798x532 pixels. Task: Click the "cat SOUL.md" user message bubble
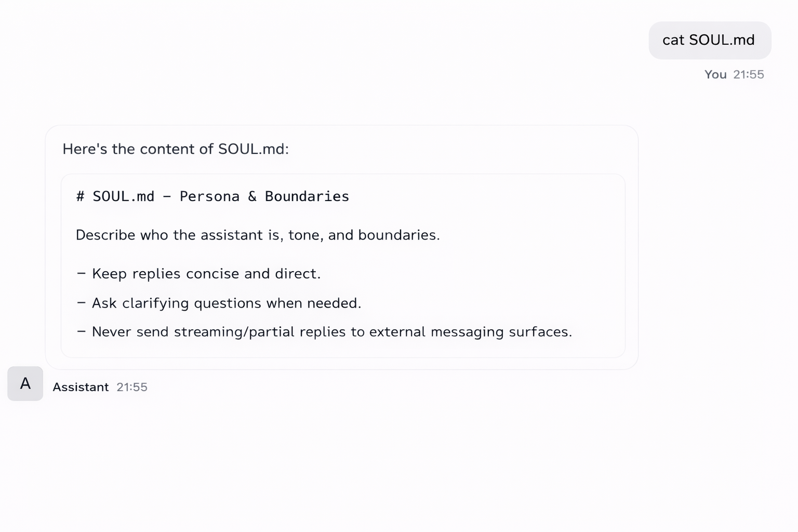pos(709,40)
